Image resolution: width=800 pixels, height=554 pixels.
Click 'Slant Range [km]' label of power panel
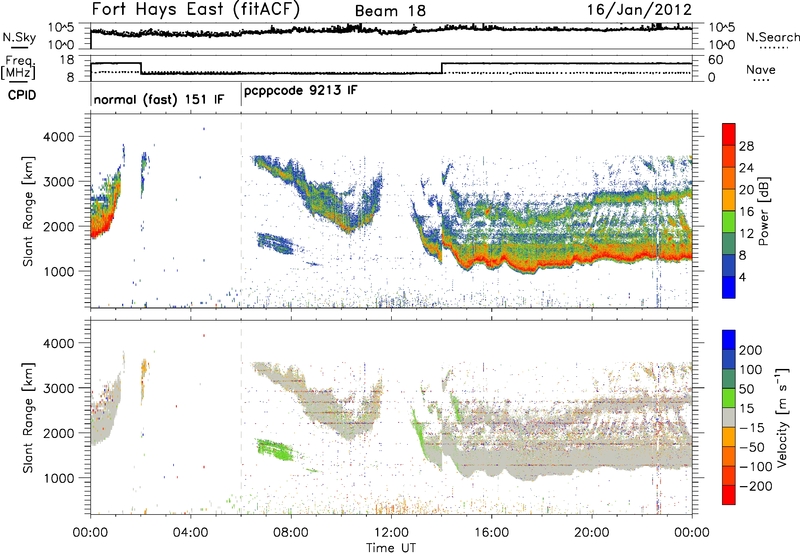pyautogui.click(x=28, y=211)
